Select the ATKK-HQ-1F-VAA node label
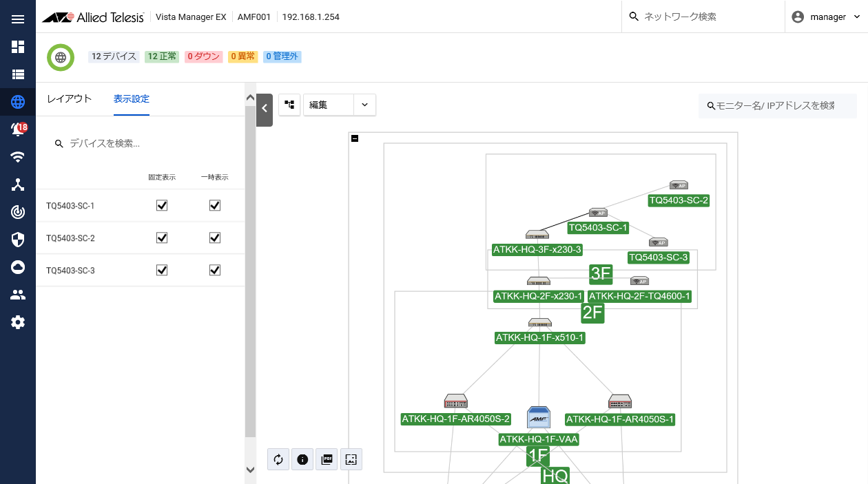 point(539,439)
